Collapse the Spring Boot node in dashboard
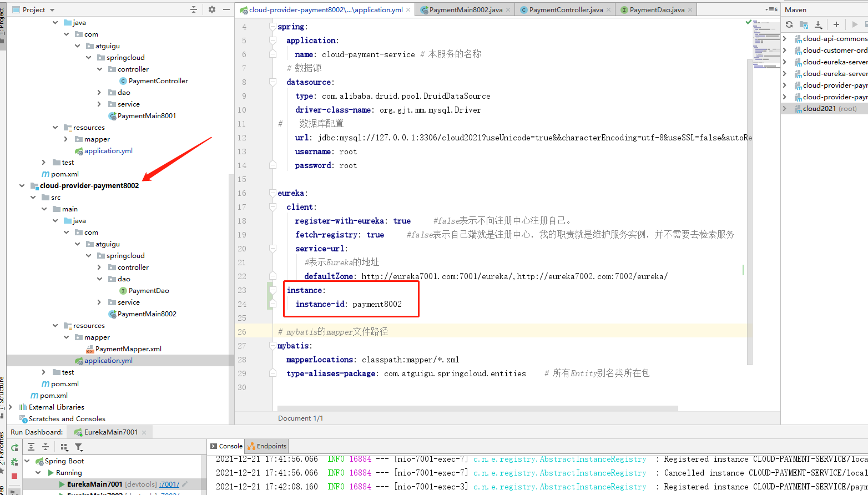This screenshot has width=868, height=495. coord(27,461)
